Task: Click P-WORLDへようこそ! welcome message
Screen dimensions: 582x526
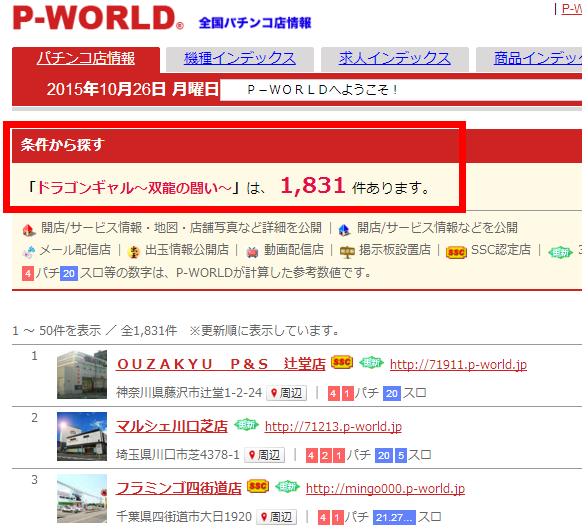Action: click(322, 89)
